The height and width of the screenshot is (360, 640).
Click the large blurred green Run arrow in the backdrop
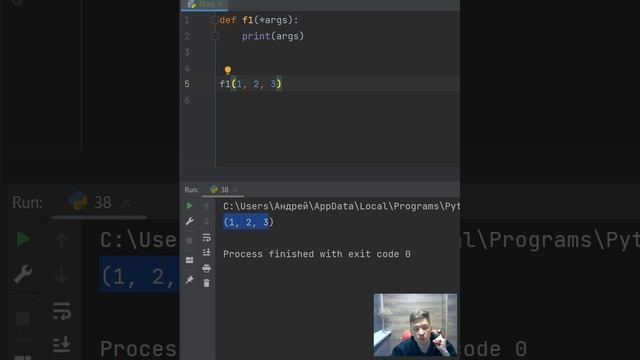[x=23, y=239]
